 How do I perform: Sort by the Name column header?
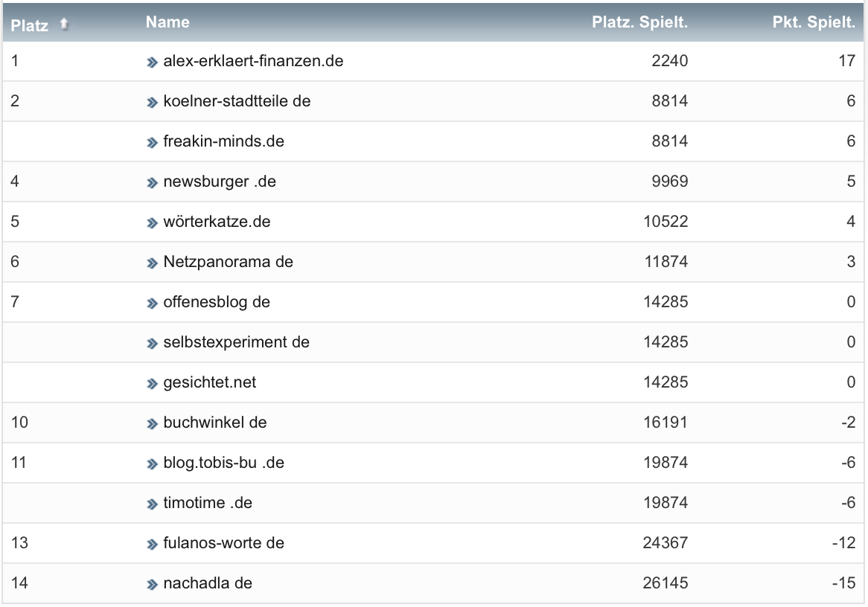[x=167, y=22]
